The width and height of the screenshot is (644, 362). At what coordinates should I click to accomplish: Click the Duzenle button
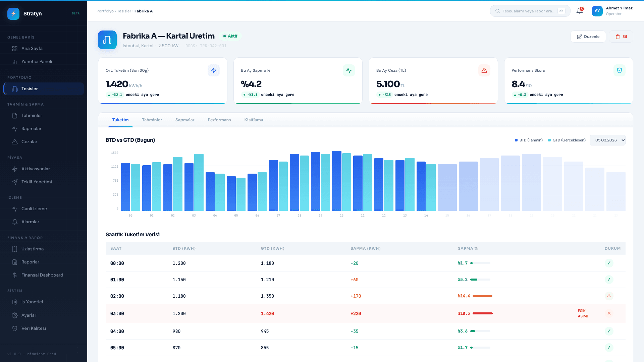coord(588,37)
